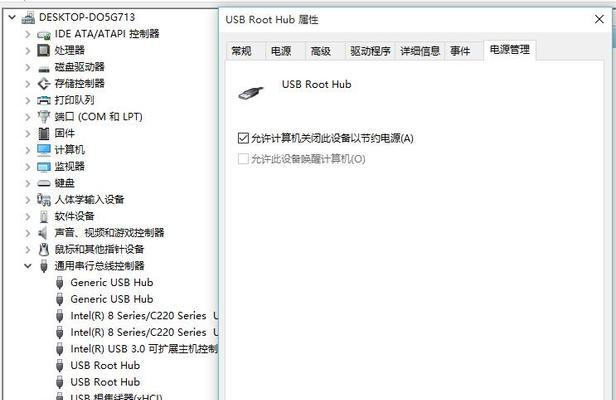Viewport: 616px width, 400px height.
Task: Click the sound controller speaker icon
Action: click(x=43, y=233)
